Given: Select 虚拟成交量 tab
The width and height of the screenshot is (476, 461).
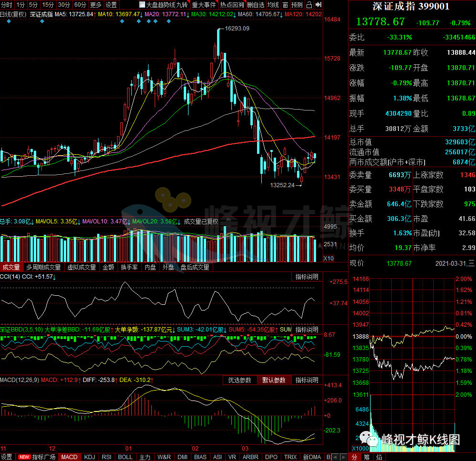Looking at the screenshot, I should pos(81,267).
